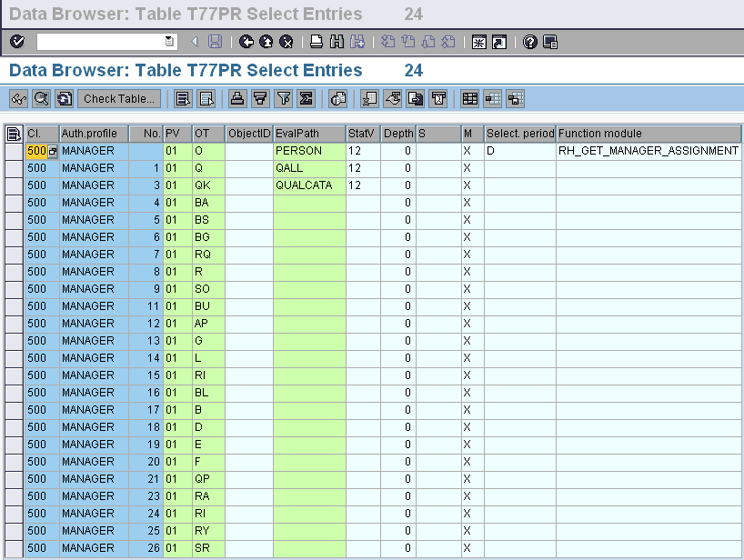Click the Function module column header

[648, 134]
